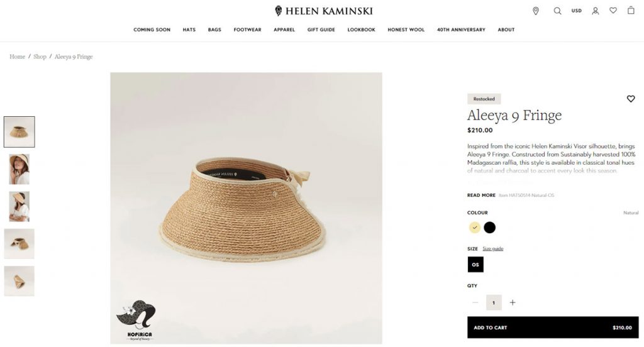Image resolution: width=644 pixels, height=347 pixels.
Task: Choose the black colour swatch
Action: click(489, 228)
